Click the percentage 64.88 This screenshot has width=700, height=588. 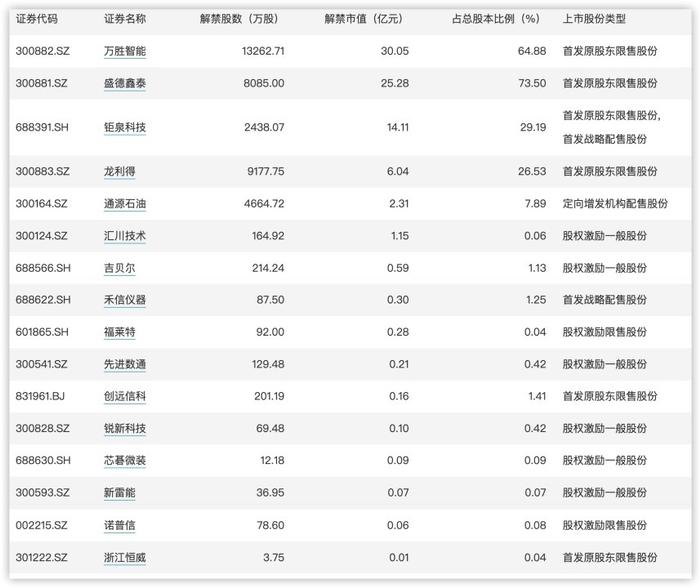coord(532,51)
